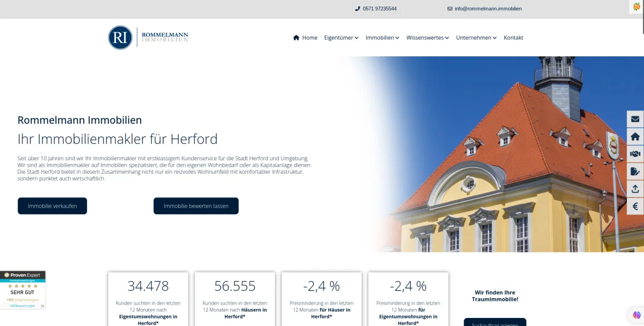The width and height of the screenshot is (644, 326).
Task: Call phone number 0571 97235544
Action: [380, 9]
